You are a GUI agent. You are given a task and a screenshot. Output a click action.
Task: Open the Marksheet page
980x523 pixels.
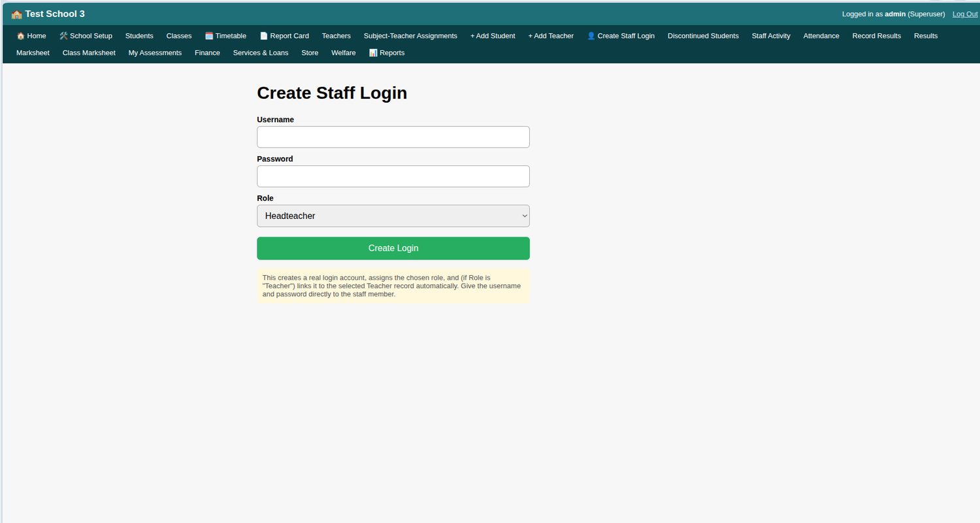pos(33,53)
